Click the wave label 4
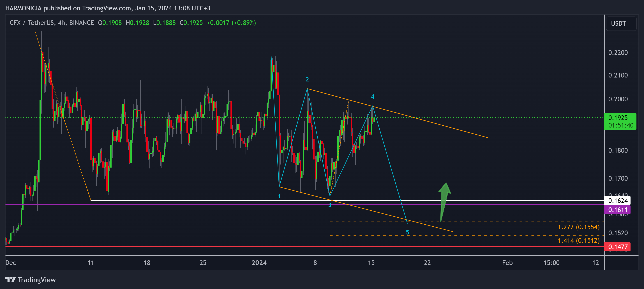Viewport: 644px width, 289px height. (x=373, y=97)
